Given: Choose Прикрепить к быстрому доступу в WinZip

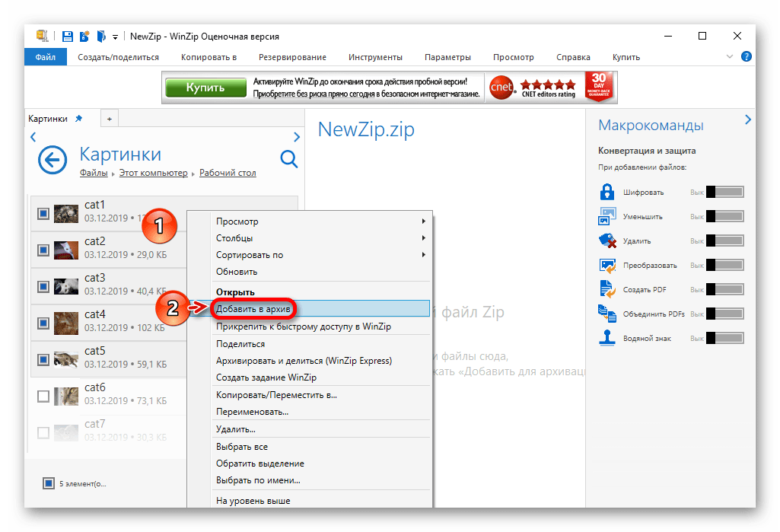Looking at the screenshot, I should (320, 327).
